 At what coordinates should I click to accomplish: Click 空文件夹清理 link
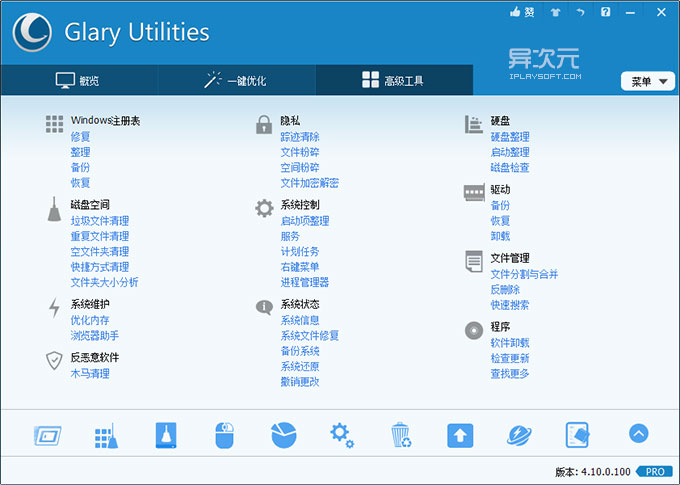100,252
